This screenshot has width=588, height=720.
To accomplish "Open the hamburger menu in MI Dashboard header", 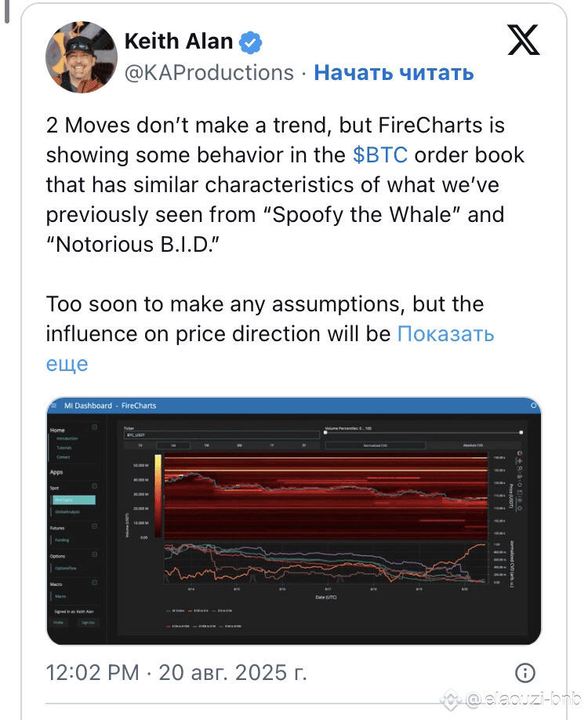I will tap(54, 405).
